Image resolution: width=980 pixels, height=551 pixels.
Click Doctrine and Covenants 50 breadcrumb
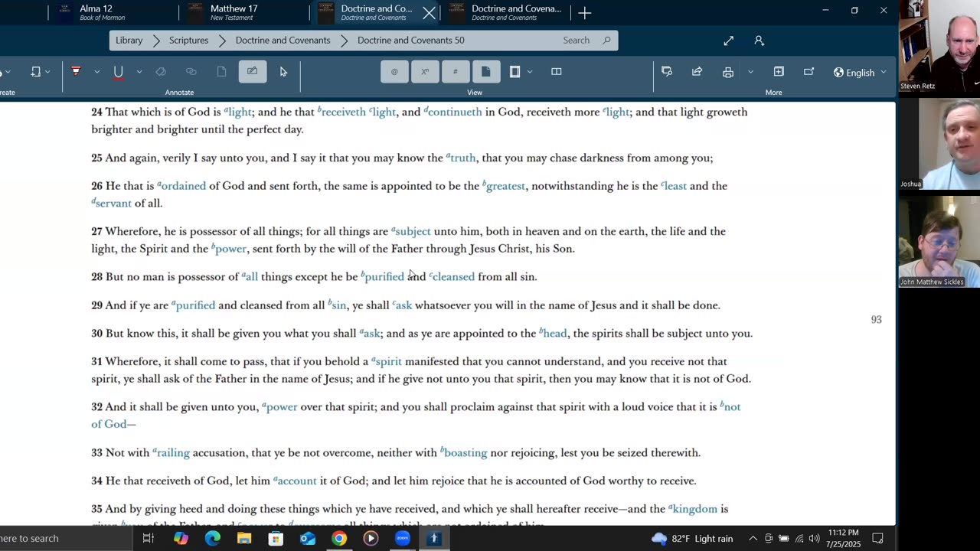(x=410, y=41)
